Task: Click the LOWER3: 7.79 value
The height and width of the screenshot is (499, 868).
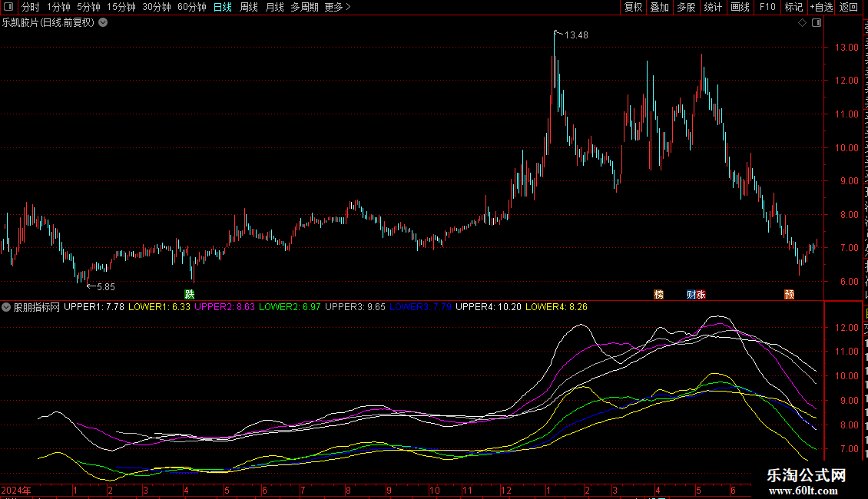Action: (x=421, y=307)
